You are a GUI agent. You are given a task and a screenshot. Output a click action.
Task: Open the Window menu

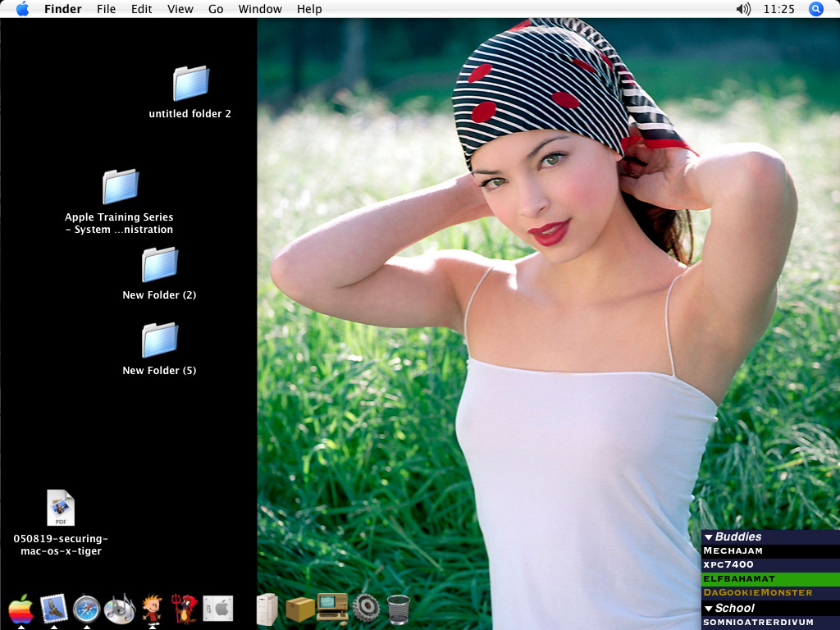(x=260, y=9)
